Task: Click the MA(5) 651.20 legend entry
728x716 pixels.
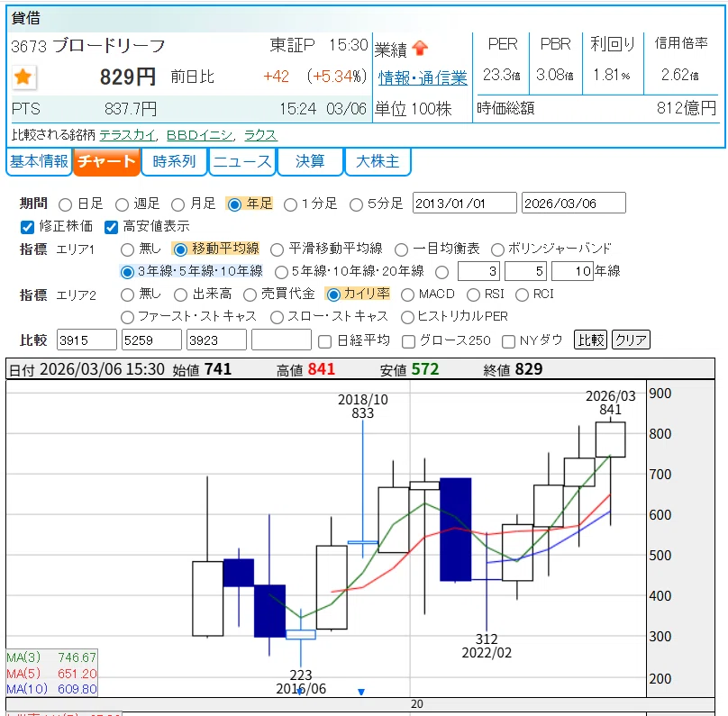Action: [x=51, y=674]
